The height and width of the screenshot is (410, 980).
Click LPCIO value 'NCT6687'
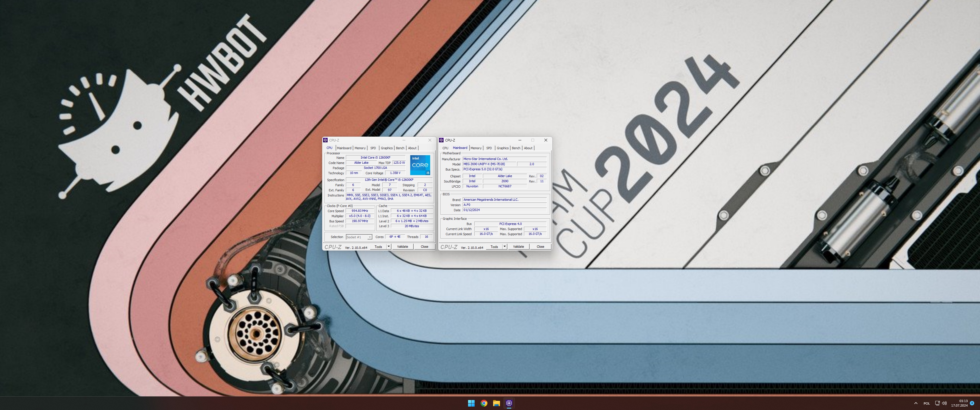[x=505, y=186]
